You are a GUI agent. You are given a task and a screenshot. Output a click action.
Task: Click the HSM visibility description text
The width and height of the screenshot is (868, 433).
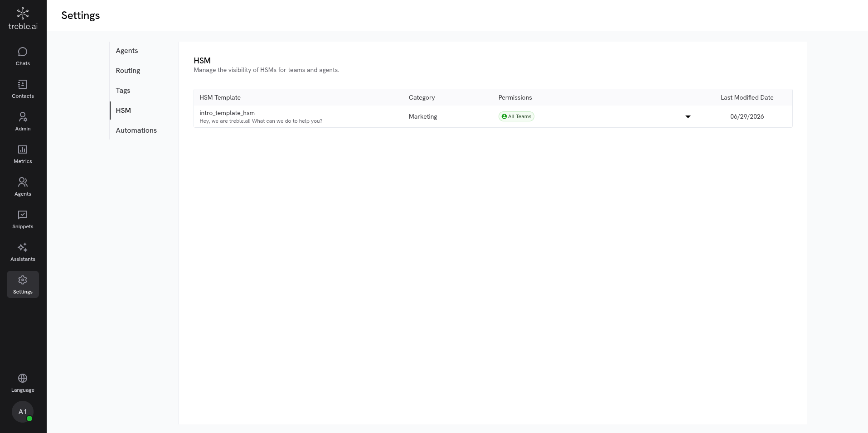click(267, 70)
